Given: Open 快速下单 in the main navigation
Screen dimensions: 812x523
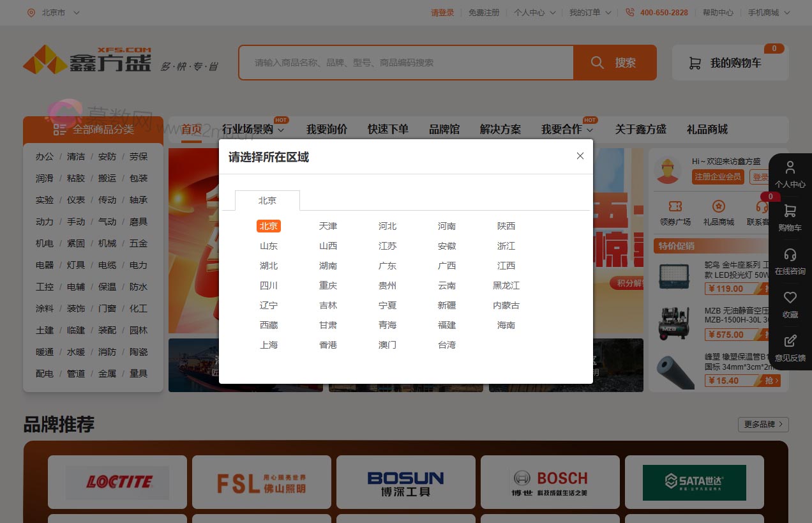Looking at the screenshot, I should click(x=388, y=129).
